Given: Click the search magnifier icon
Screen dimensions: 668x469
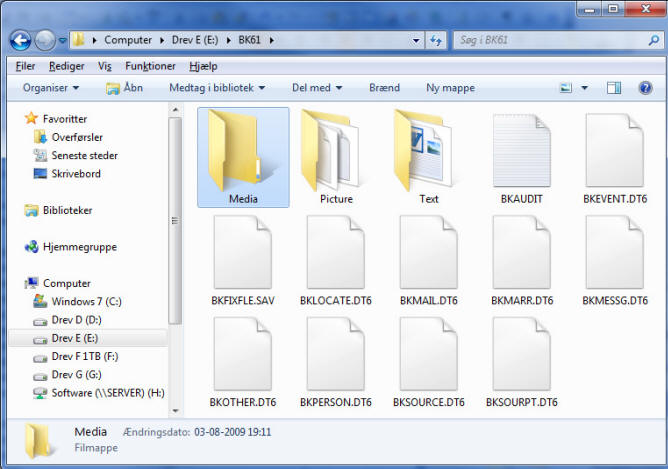Looking at the screenshot, I should point(654,40).
